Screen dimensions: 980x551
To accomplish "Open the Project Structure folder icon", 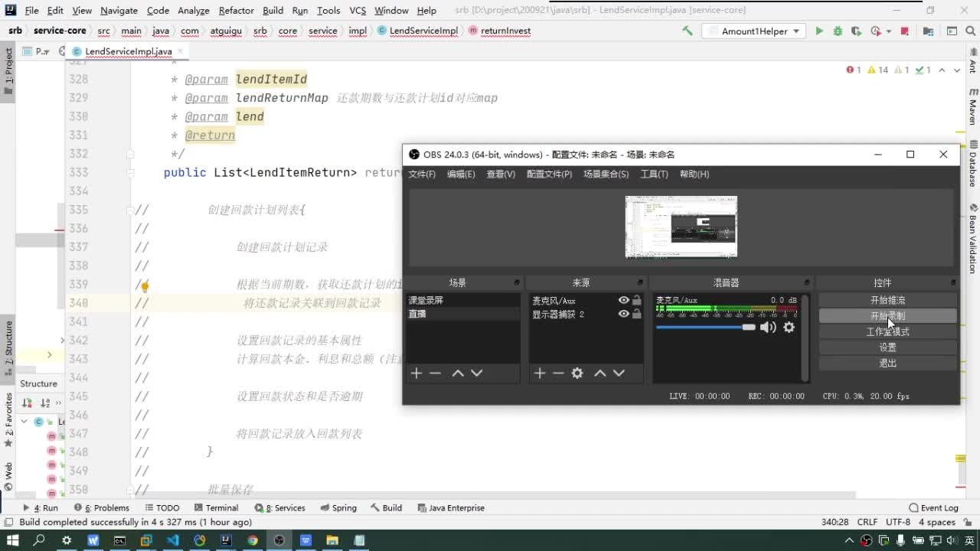I will pyautogui.click(x=928, y=31).
